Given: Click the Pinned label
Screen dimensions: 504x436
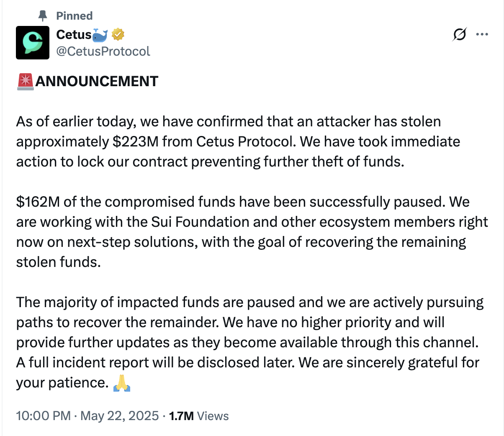Looking at the screenshot, I should coord(75,16).
